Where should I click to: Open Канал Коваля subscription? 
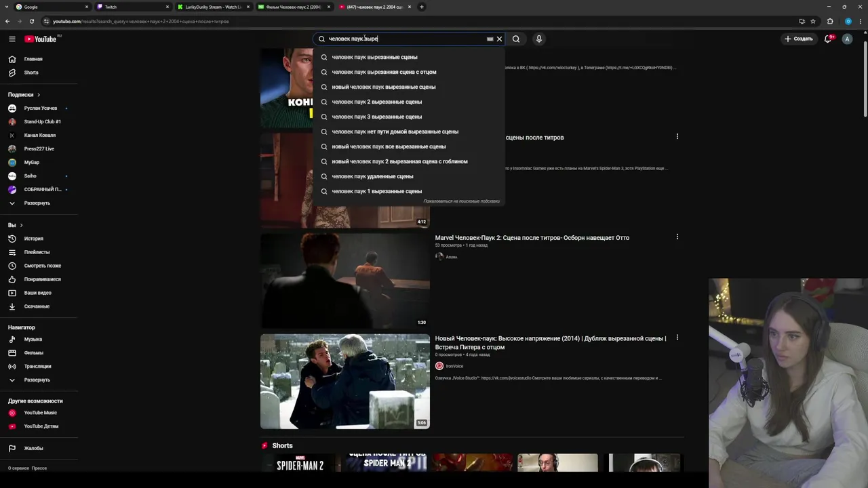point(39,136)
